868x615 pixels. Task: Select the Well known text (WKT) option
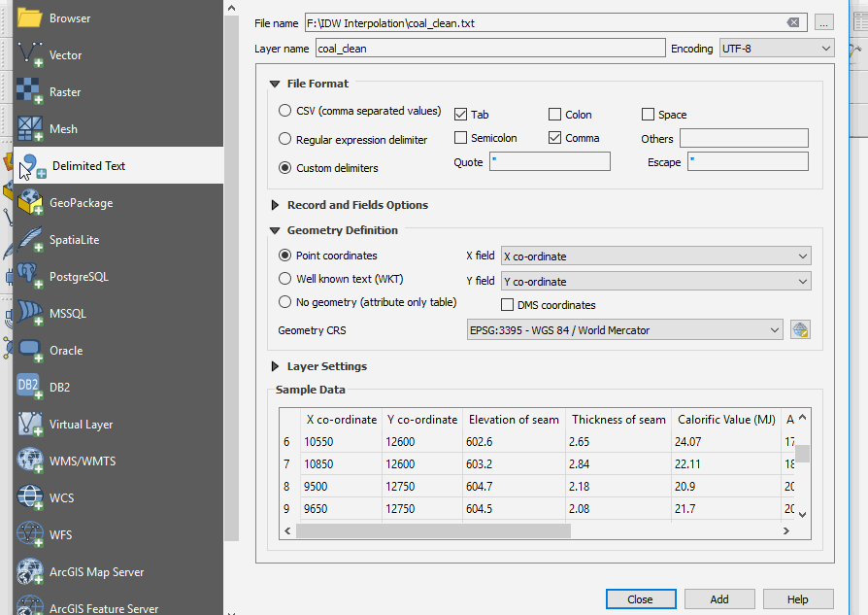click(284, 279)
